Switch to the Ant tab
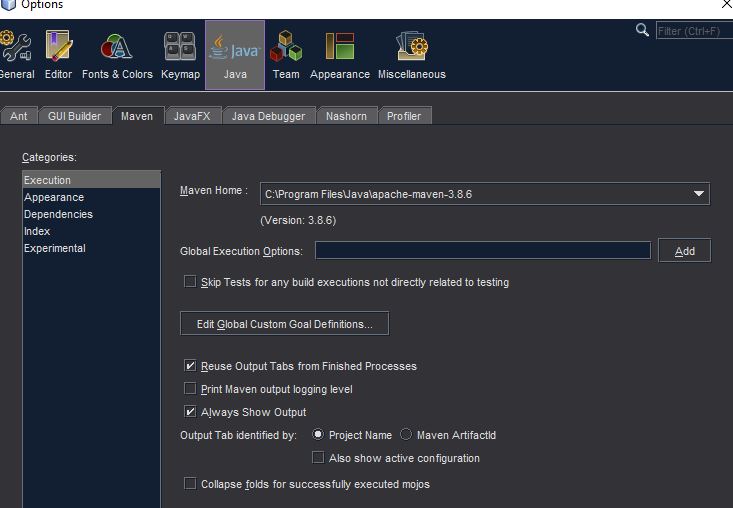This screenshot has height=508, width=733. 19,116
